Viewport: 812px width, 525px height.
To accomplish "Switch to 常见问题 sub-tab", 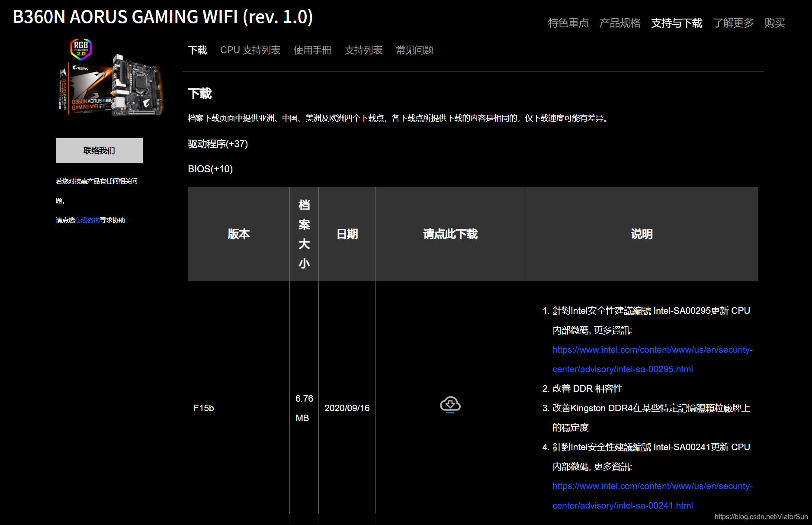I will 414,50.
